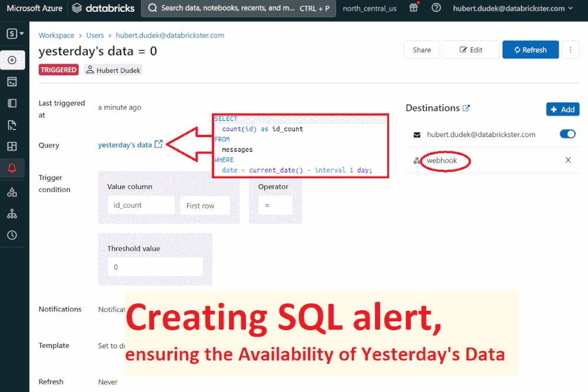This screenshot has height=392, width=588.
Task: Go to Users breadcrumb
Action: [95, 35]
